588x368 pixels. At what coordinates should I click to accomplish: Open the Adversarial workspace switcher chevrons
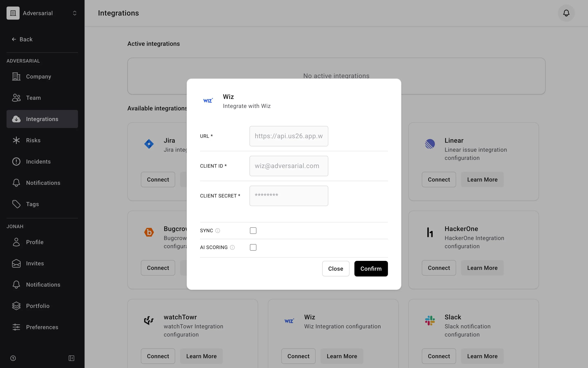[75, 13]
